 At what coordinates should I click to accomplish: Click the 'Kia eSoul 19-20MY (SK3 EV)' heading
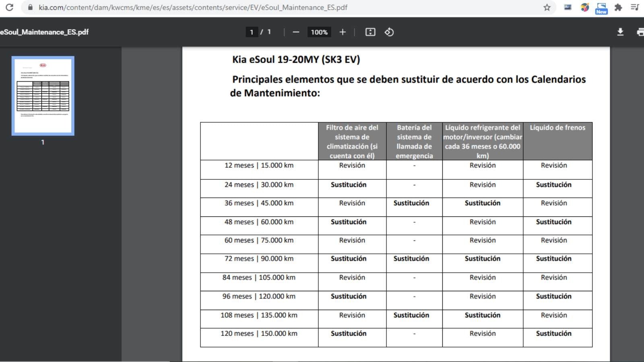[296, 60]
